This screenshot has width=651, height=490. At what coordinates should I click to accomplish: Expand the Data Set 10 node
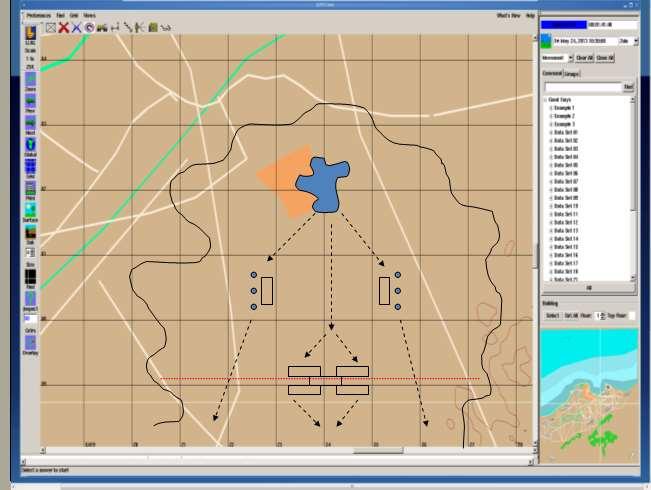[551, 206]
